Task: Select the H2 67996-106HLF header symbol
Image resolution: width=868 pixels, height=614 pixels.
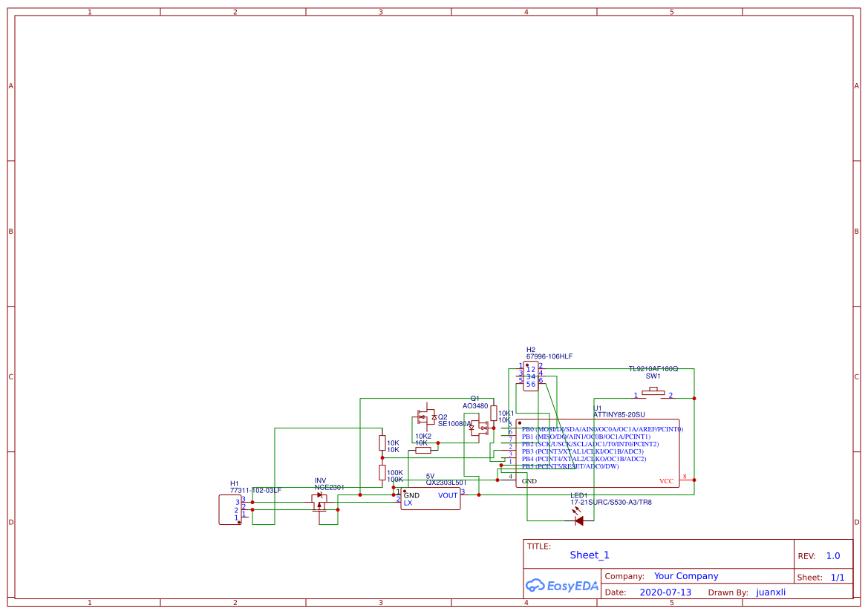Action: click(532, 376)
